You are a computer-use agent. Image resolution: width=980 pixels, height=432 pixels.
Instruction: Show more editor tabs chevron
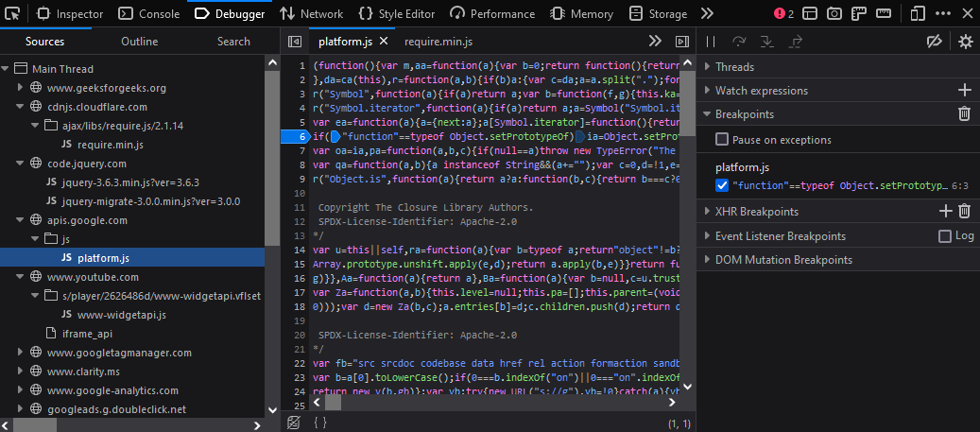coord(654,42)
